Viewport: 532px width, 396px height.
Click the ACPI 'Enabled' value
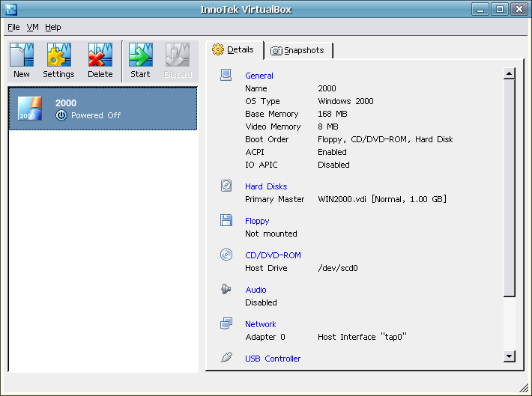coord(332,152)
